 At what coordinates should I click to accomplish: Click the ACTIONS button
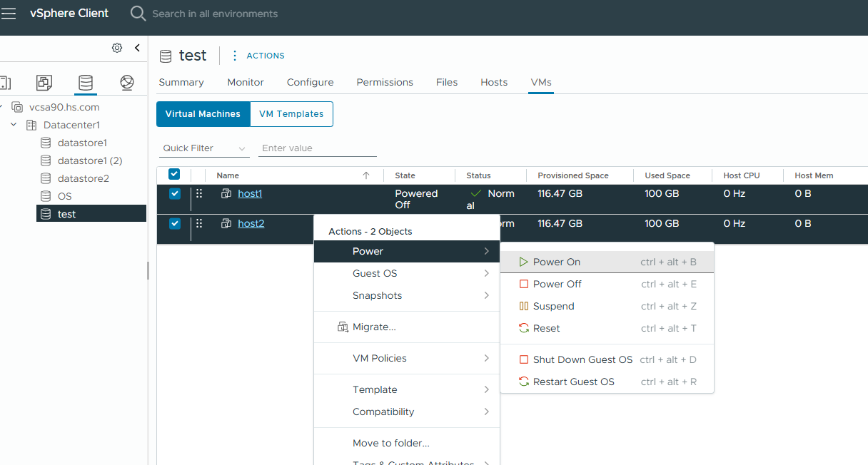click(x=266, y=56)
